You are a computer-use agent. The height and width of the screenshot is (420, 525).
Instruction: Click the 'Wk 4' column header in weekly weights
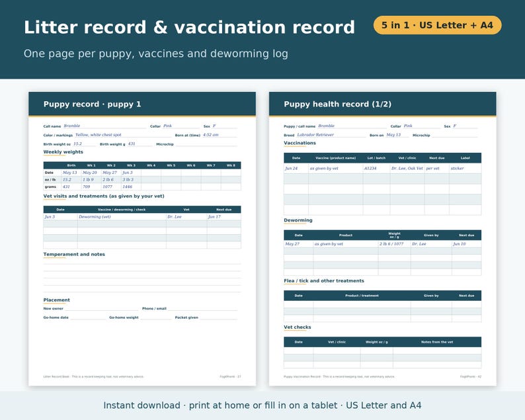pyautogui.click(x=151, y=165)
